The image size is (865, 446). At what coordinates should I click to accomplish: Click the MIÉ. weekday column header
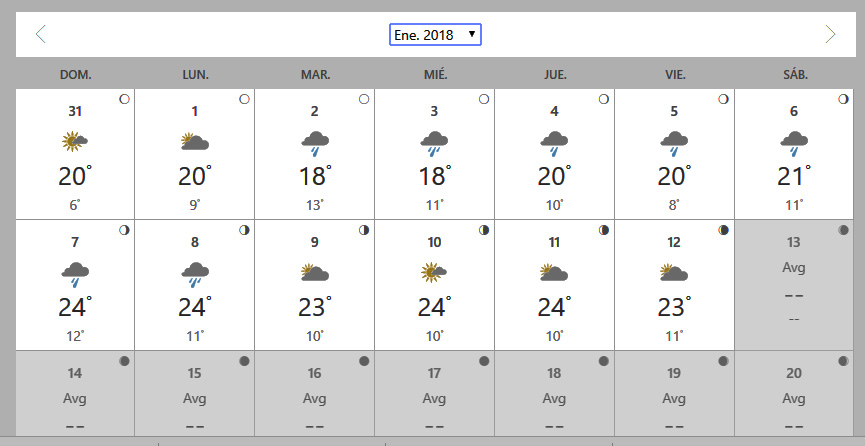coord(435,75)
